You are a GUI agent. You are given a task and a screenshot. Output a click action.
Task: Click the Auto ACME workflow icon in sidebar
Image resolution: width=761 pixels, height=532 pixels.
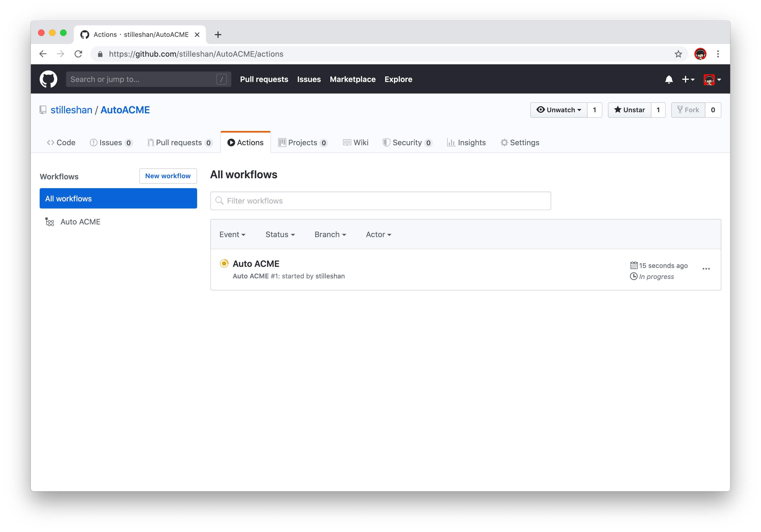click(49, 222)
